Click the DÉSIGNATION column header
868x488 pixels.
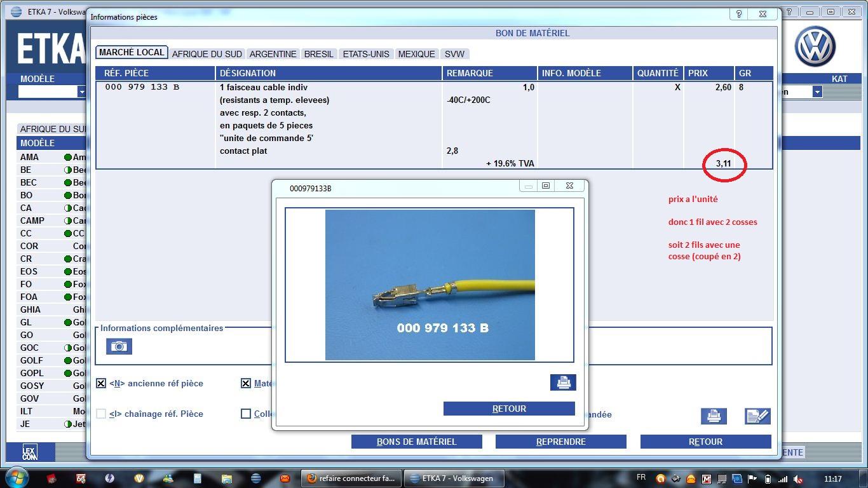click(x=329, y=73)
